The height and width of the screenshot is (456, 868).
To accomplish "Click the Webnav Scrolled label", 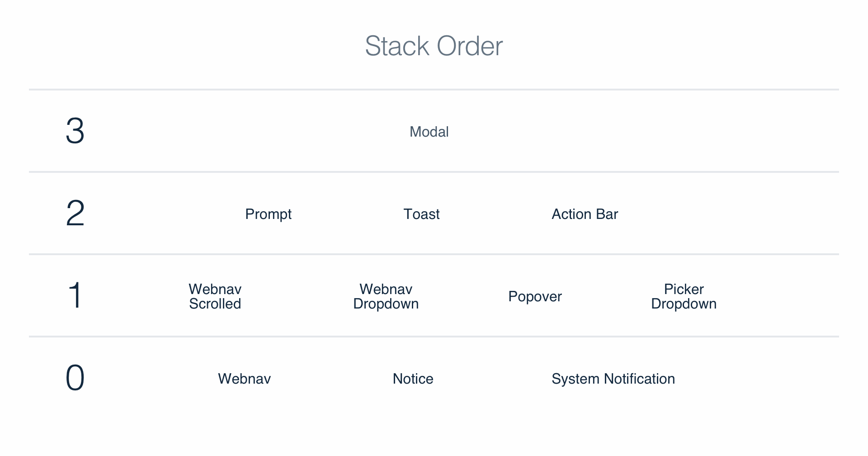I will point(215,296).
